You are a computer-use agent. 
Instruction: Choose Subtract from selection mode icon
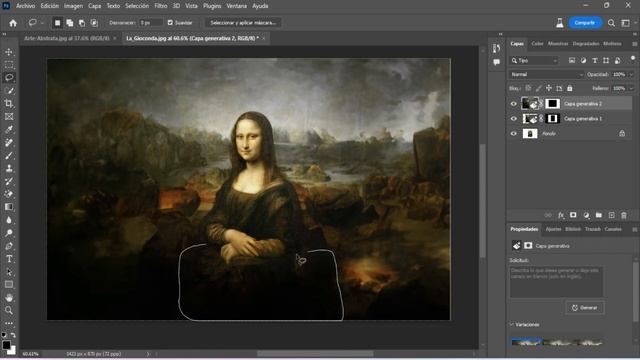[82, 23]
